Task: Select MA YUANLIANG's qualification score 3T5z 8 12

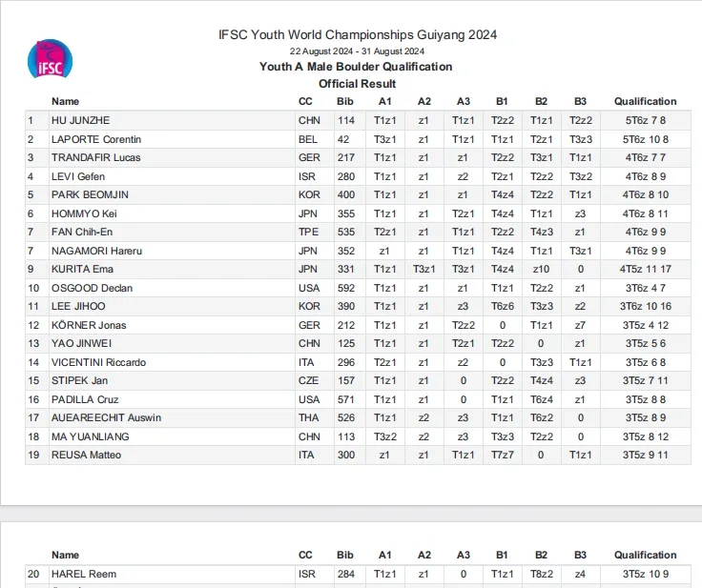Action: pos(645,436)
